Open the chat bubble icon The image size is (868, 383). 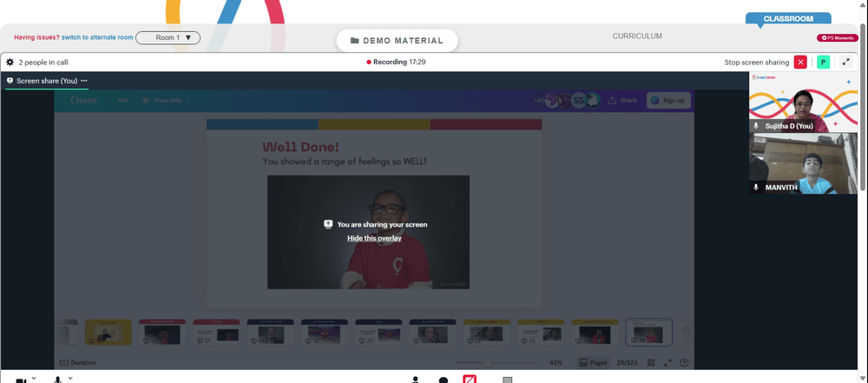pos(444,380)
